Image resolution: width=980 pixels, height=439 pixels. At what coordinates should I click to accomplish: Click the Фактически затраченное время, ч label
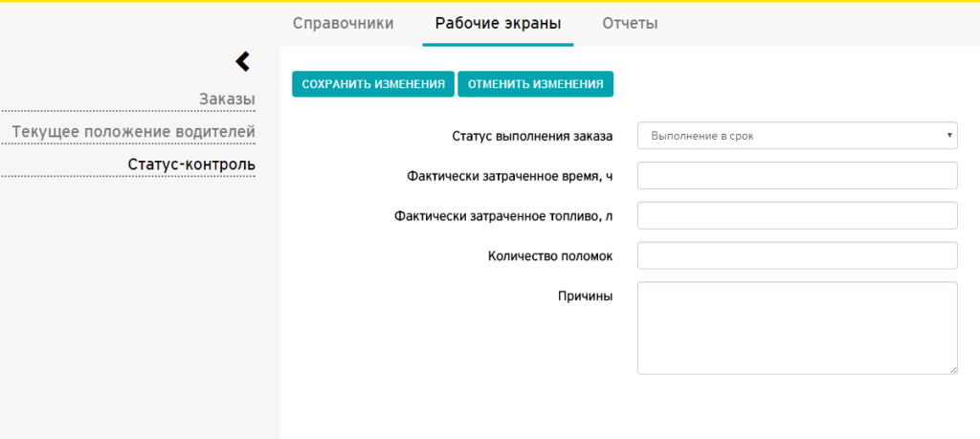coord(509,176)
